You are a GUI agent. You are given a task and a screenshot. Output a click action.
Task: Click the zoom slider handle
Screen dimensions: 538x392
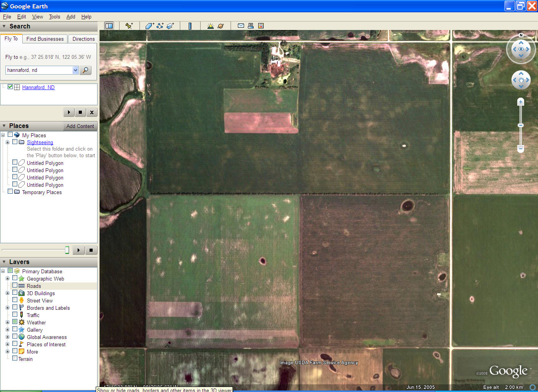click(521, 125)
